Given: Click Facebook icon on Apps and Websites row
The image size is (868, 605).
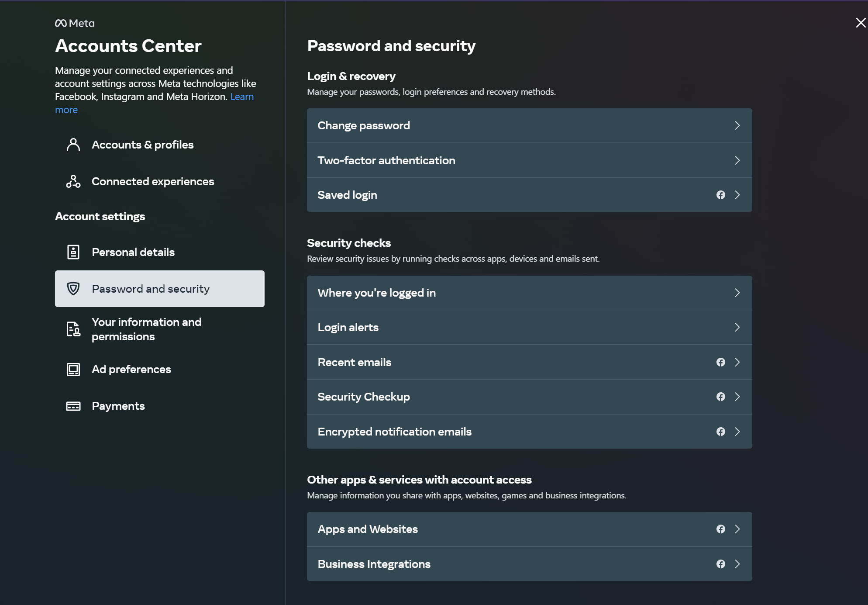Looking at the screenshot, I should click(721, 529).
